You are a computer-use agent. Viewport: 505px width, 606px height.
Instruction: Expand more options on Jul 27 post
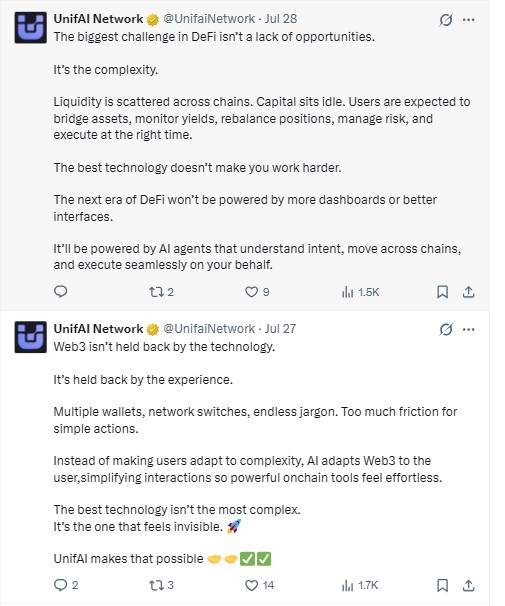click(x=468, y=330)
